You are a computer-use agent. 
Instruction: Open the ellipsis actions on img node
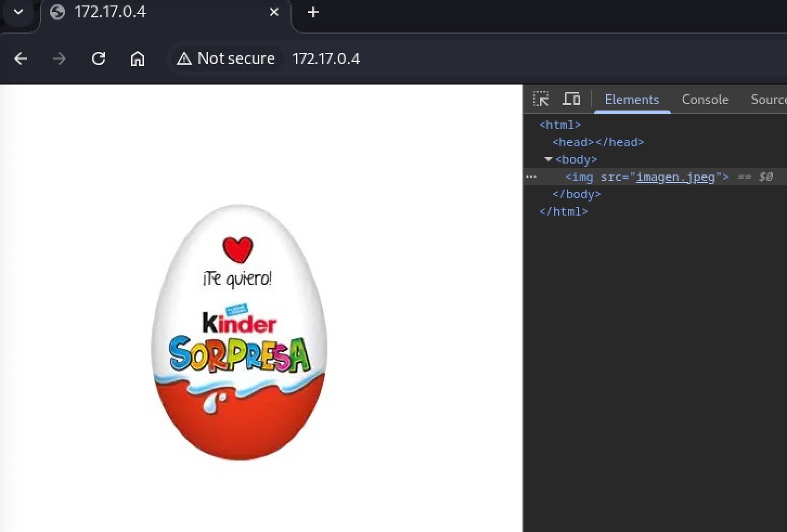(531, 177)
